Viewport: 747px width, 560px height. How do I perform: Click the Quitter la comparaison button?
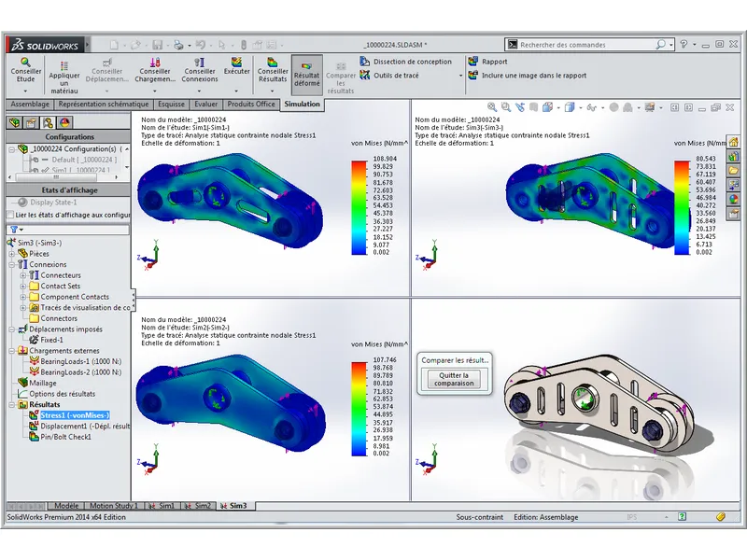[454, 379]
